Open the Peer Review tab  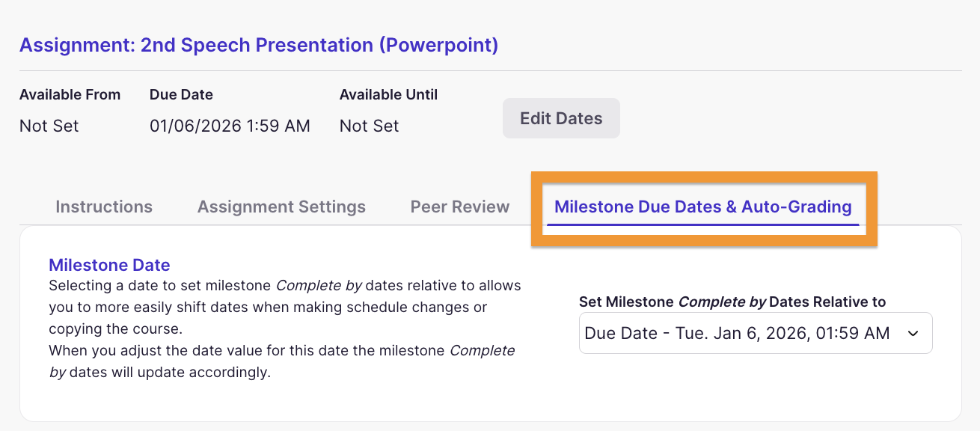[460, 207]
